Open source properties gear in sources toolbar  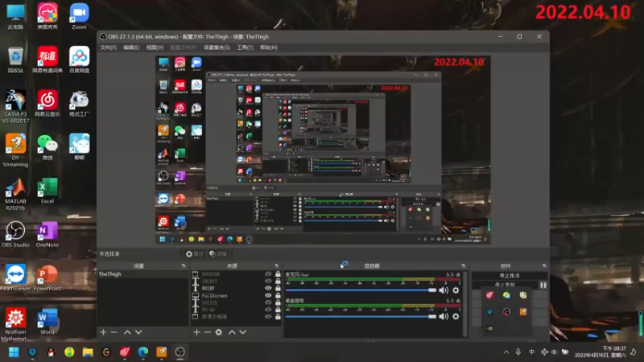pos(219,332)
